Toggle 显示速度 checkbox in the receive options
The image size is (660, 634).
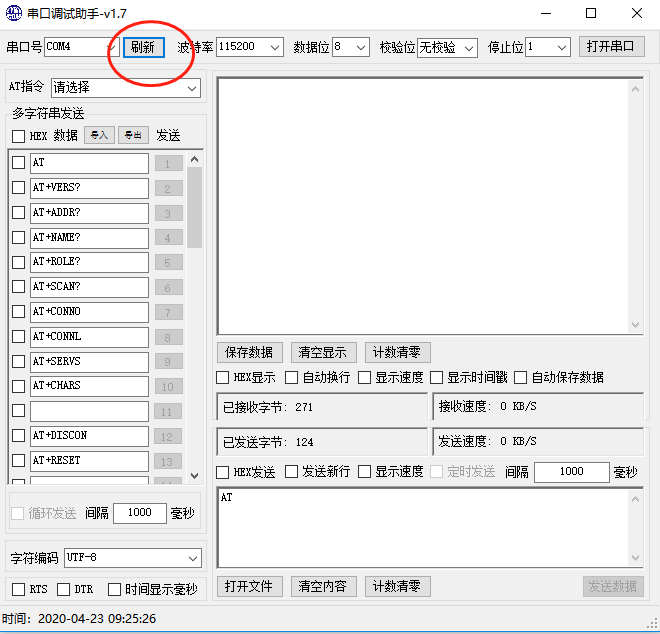pyautogui.click(x=365, y=378)
